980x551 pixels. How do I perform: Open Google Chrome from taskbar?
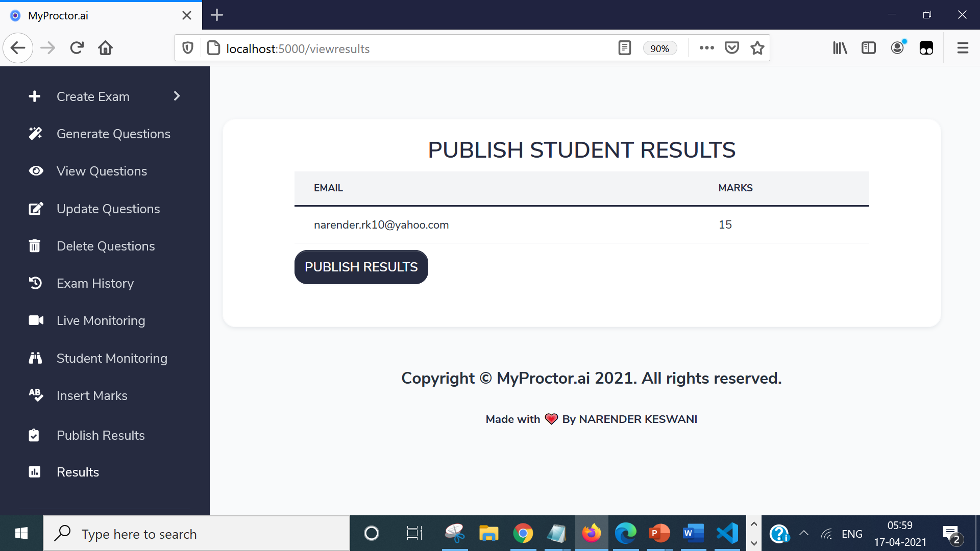click(523, 534)
